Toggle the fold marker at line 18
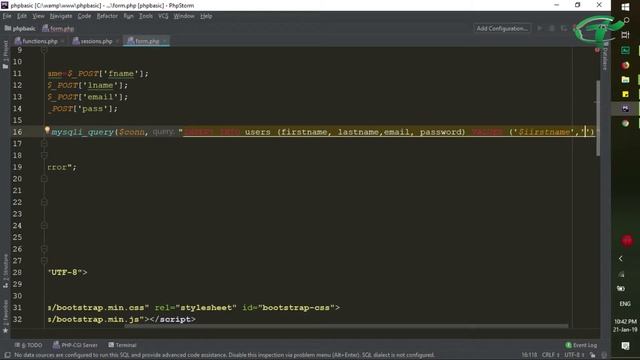640x360 pixels. pyautogui.click(x=44, y=156)
